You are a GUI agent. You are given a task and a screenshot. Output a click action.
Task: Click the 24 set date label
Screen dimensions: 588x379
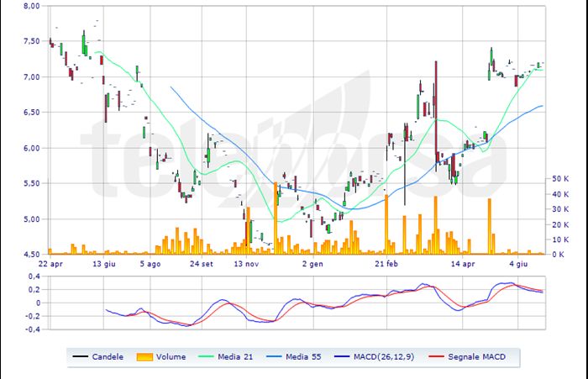202,264
